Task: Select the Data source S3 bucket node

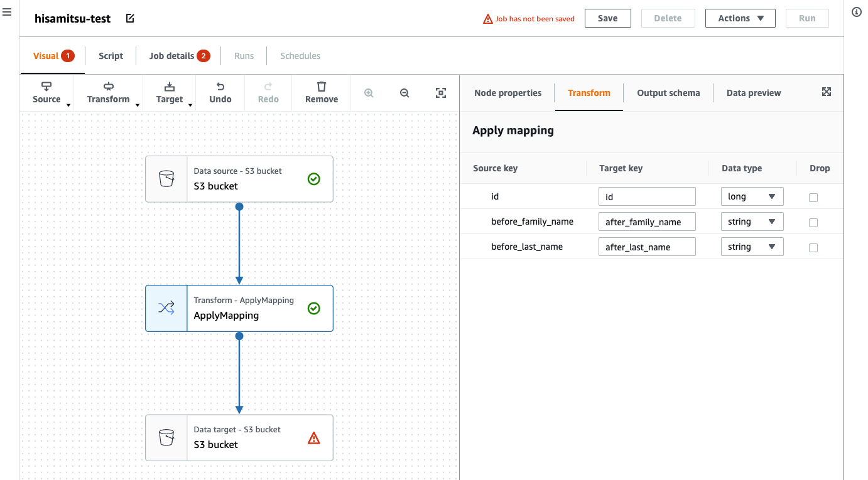Action: 239,179
